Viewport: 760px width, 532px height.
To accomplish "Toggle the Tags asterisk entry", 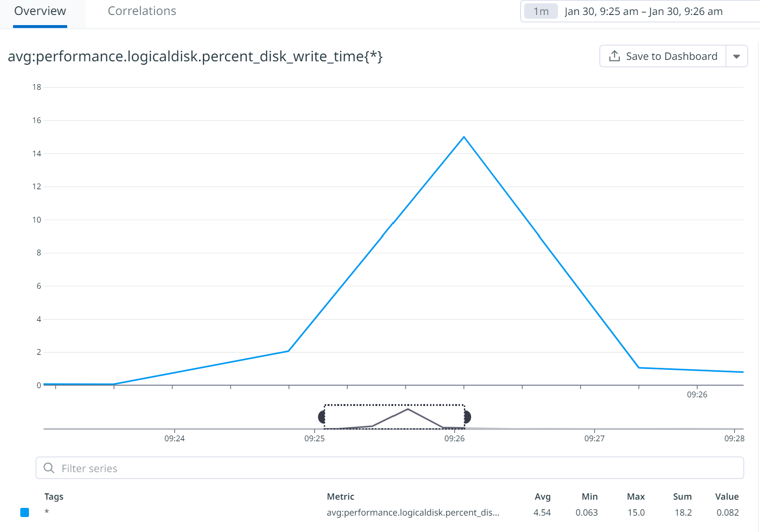I will tap(47, 512).
